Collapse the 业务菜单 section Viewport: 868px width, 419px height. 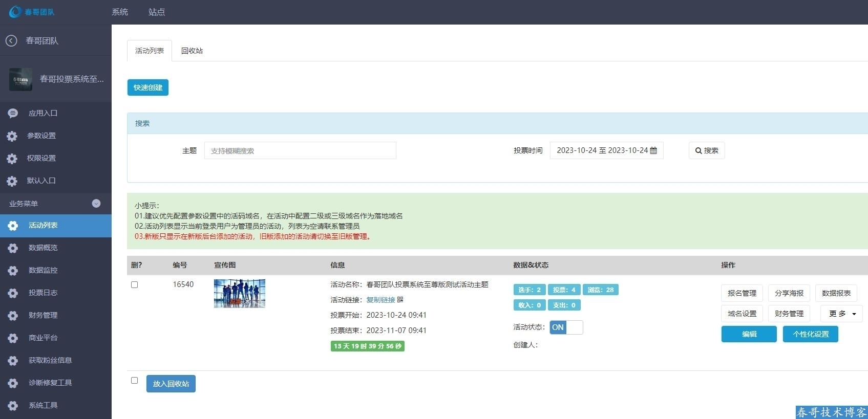pos(96,204)
